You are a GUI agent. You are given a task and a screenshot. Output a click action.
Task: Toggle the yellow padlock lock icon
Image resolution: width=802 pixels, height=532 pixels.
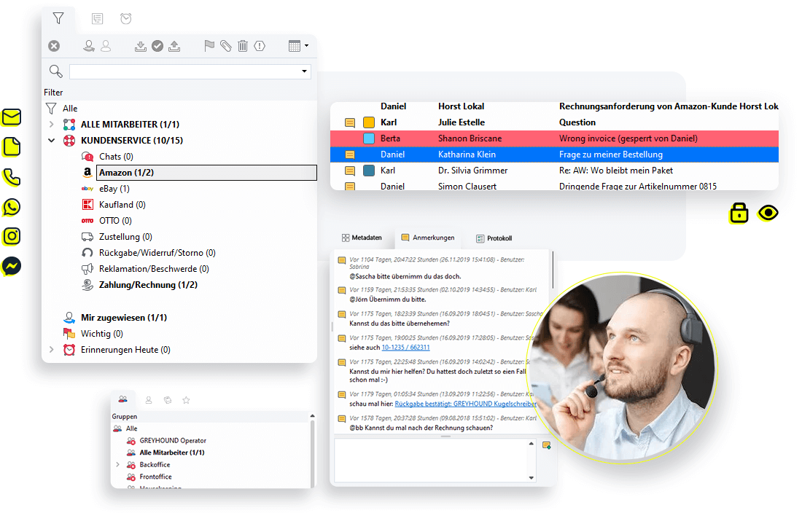tap(739, 213)
